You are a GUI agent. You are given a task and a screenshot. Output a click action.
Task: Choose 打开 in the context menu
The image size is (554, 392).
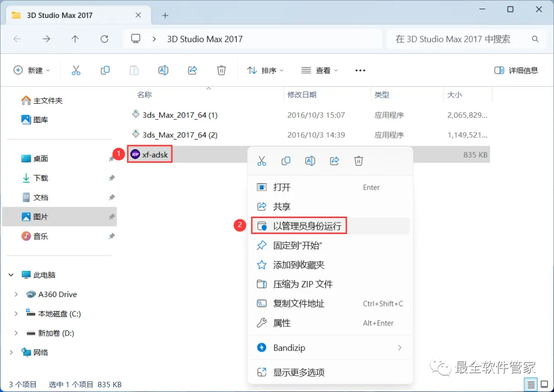330,187
